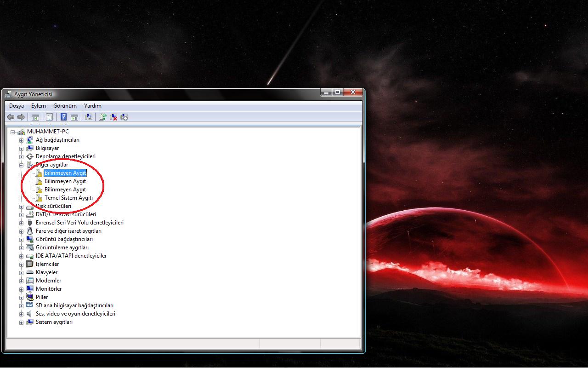Select the İşlemciler processor icon
588x368 pixels.
pos(30,264)
